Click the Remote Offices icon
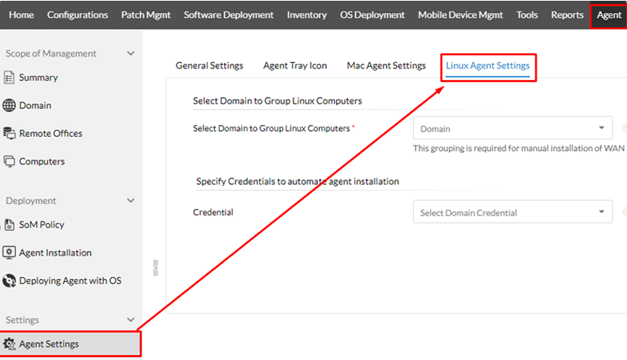The height and width of the screenshot is (360, 627). point(9,133)
